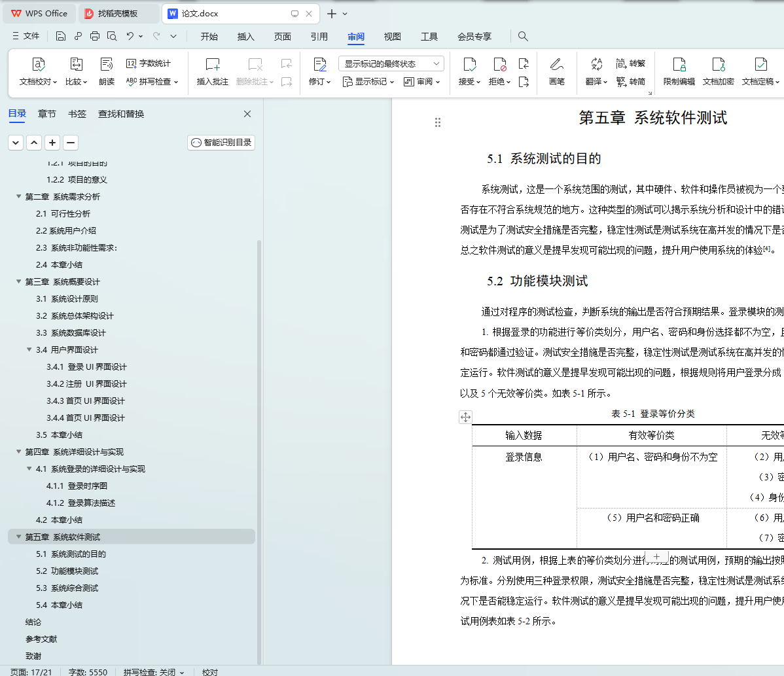Collapse 第三章 系统概要设计 in outline

[x=18, y=281]
